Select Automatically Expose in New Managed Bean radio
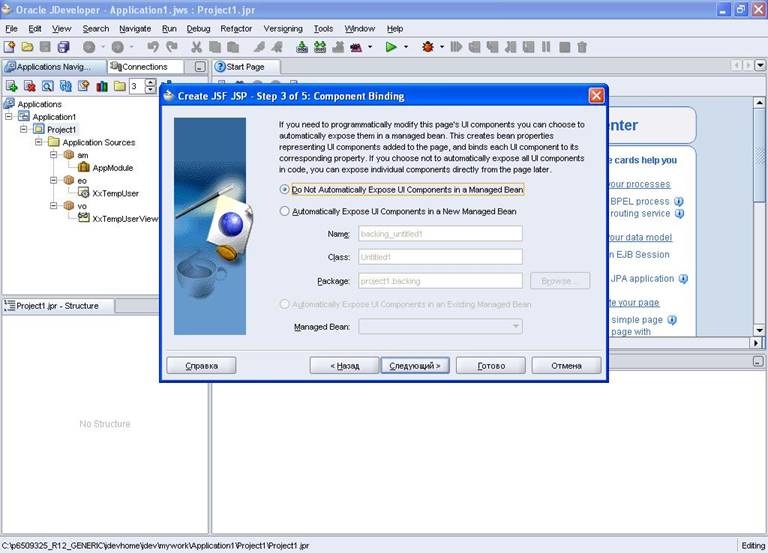Screen dimensions: 768x553 (x=284, y=211)
